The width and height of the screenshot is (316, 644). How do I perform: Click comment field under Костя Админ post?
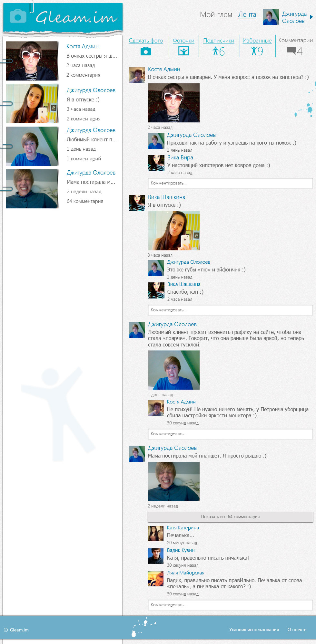pos(230,183)
